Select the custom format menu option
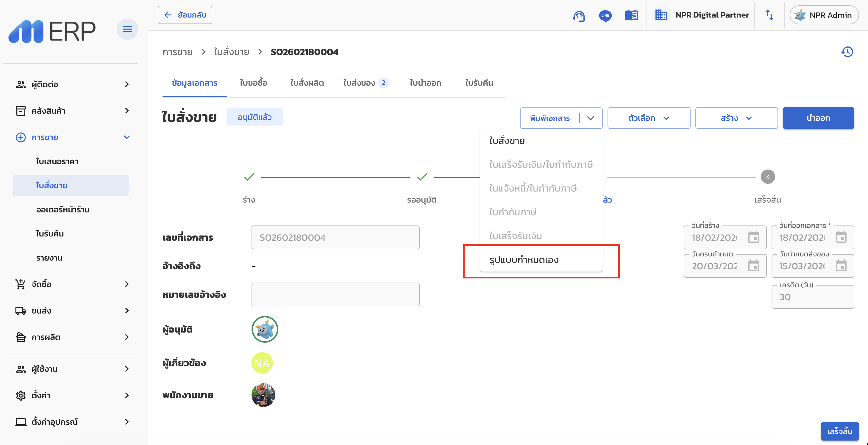868x445 pixels. pyautogui.click(x=524, y=260)
